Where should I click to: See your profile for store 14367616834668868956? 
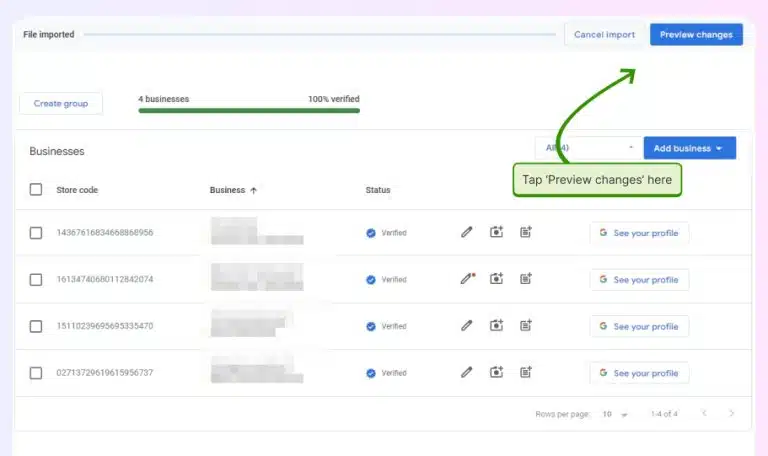[x=639, y=233]
